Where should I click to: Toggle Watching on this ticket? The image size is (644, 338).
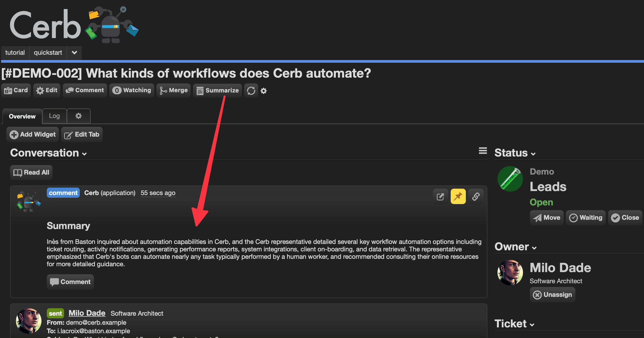tap(132, 90)
